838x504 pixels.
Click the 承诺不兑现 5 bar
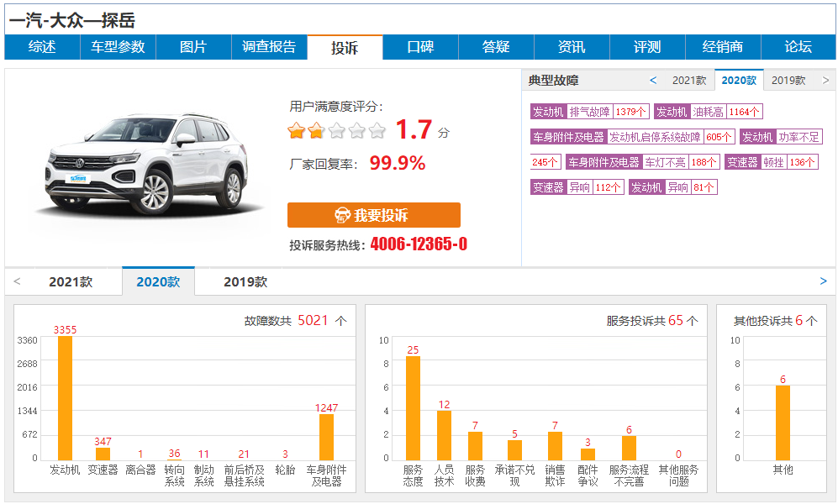click(x=514, y=450)
